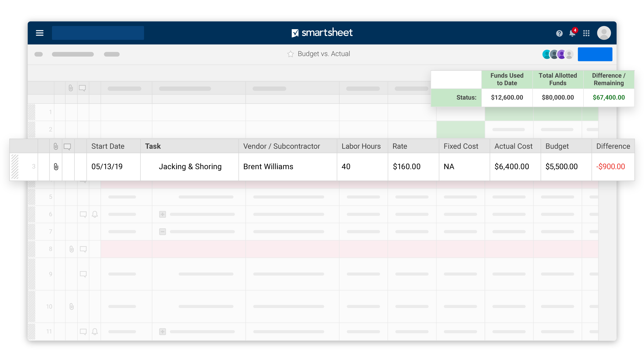Collapse the expanded group on row 7

point(163,232)
